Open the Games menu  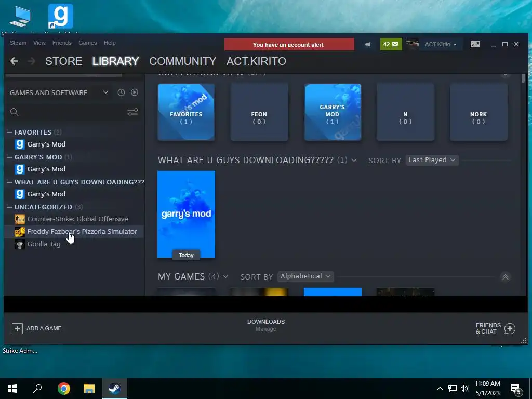[x=87, y=43]
